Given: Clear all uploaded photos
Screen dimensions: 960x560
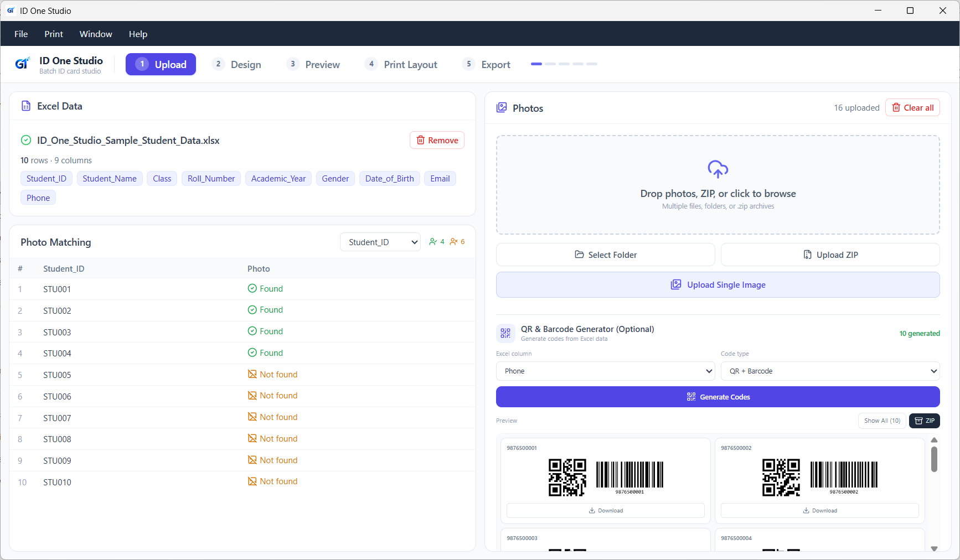Looking at the screenshot, I should tap(913, 107).
